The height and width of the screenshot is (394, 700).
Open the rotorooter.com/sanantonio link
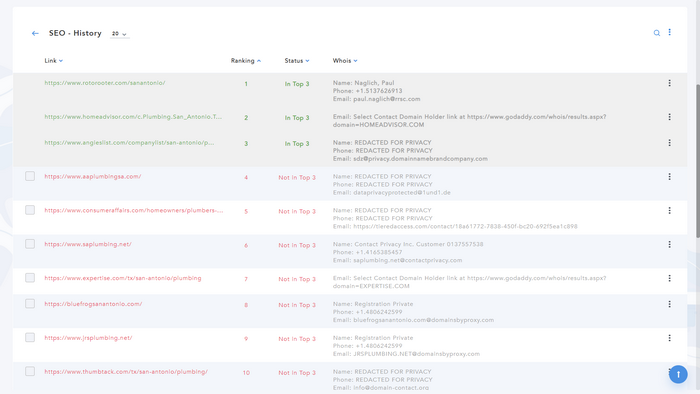point(105,83)
